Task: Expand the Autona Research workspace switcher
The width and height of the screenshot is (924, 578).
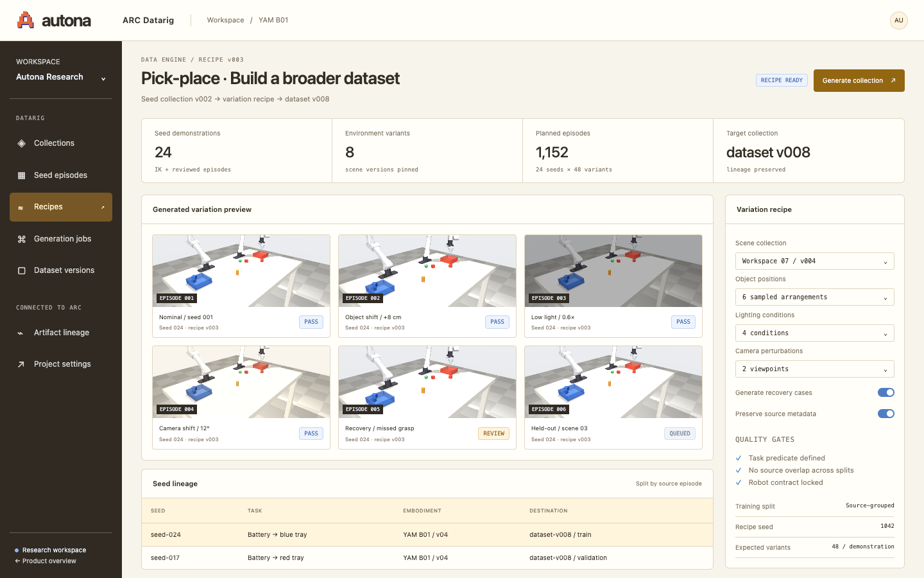Action: tap(61, 77)
